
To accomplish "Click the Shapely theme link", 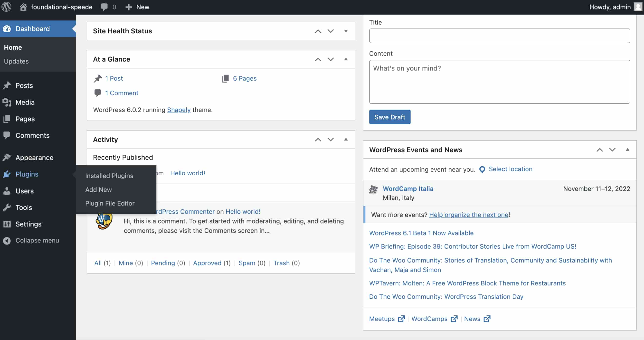I will tap(179, 110).
